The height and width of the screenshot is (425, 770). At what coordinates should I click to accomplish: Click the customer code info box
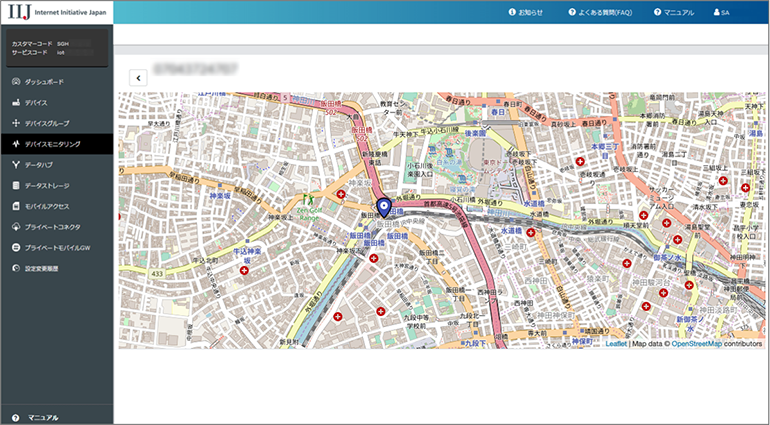[x=57, y=48]
